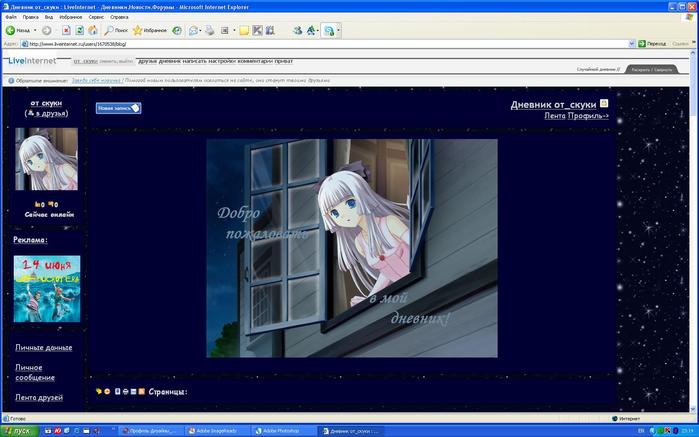Click the green network toolbar icon
This screenshot has height=437, width=699.
[x=298, y=30]
